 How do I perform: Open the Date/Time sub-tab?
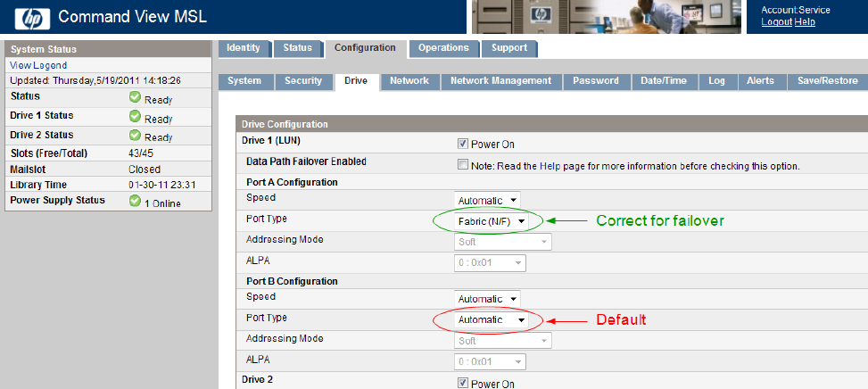(x=664, y=81)
